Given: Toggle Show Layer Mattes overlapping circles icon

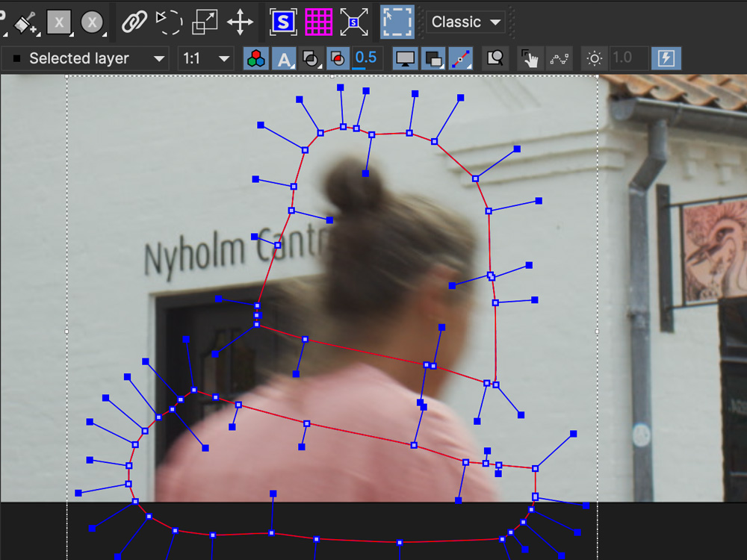Looking at the screenshot, I should [311, 58].
